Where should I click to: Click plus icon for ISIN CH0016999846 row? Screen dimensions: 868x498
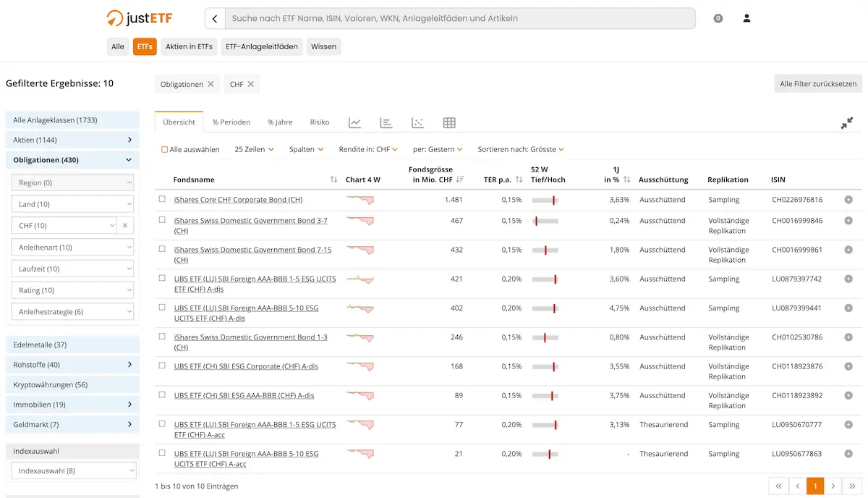pyautogui.click(x=848, y=221)
